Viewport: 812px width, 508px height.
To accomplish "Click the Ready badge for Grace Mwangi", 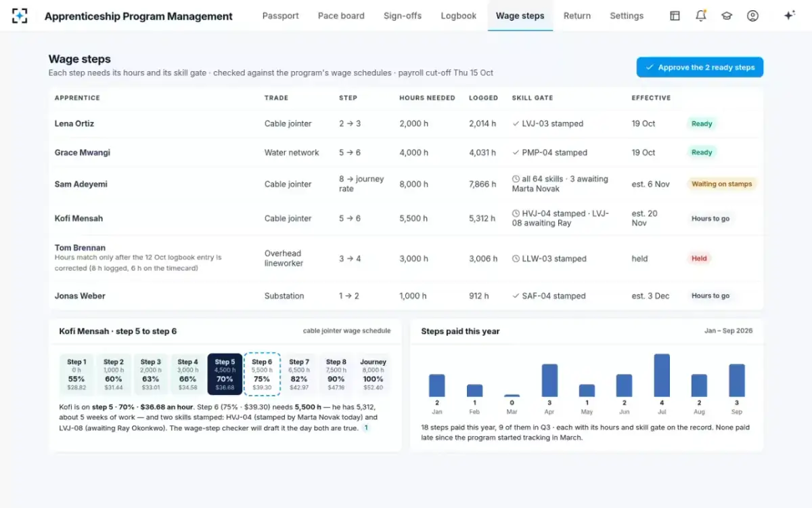I will tap(702, 152).
